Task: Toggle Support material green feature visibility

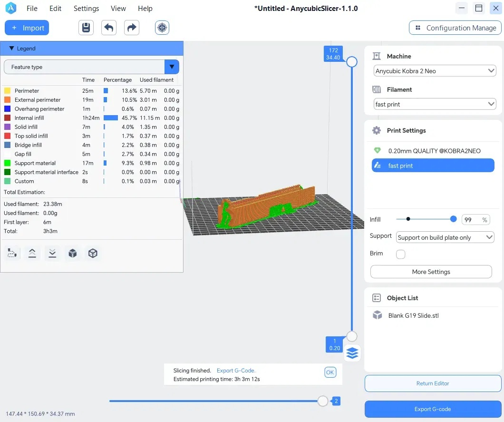Action: pos(8,163)
